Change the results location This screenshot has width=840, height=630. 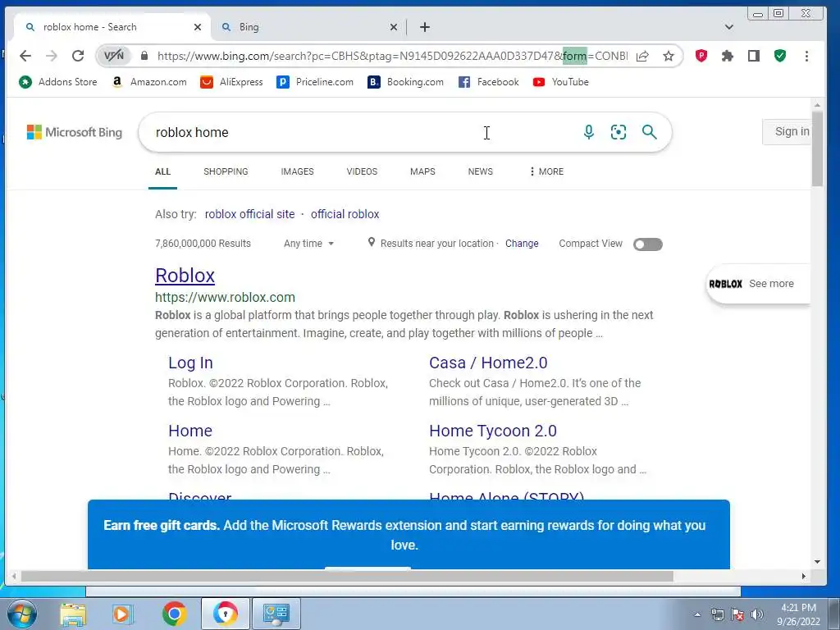coord(522,243)
